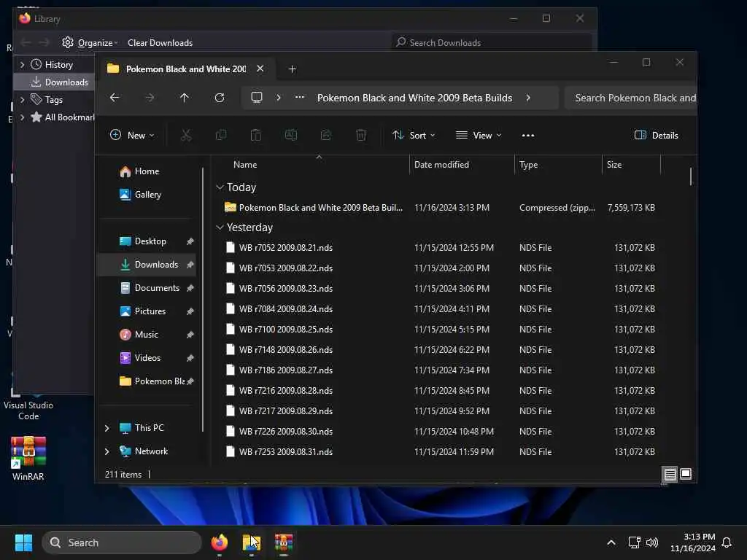Click the Copy icon in Explorer toolbar
747x560 pixels.
click(x=220, y=135)
